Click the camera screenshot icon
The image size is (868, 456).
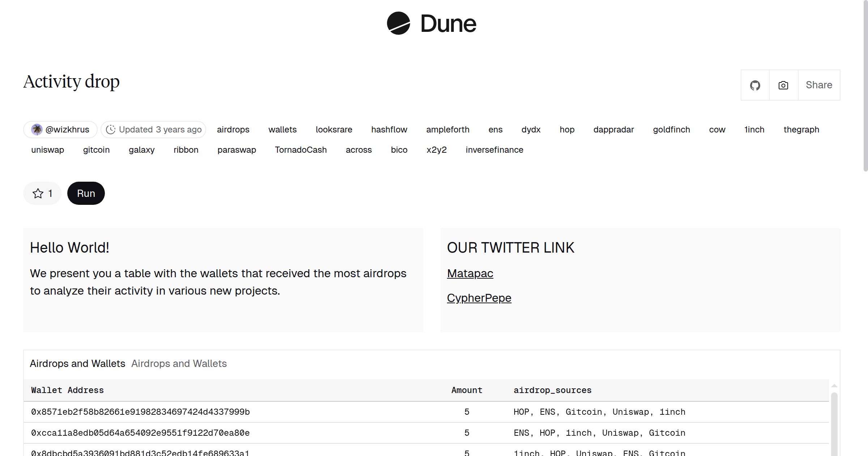pyautogui.click(x=783, y=85)
